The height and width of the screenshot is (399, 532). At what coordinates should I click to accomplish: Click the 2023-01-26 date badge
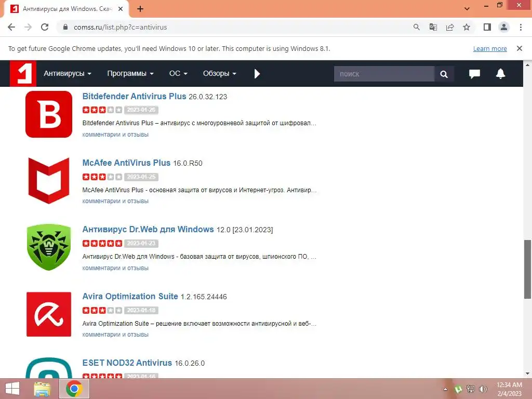[x=141, y=110]
